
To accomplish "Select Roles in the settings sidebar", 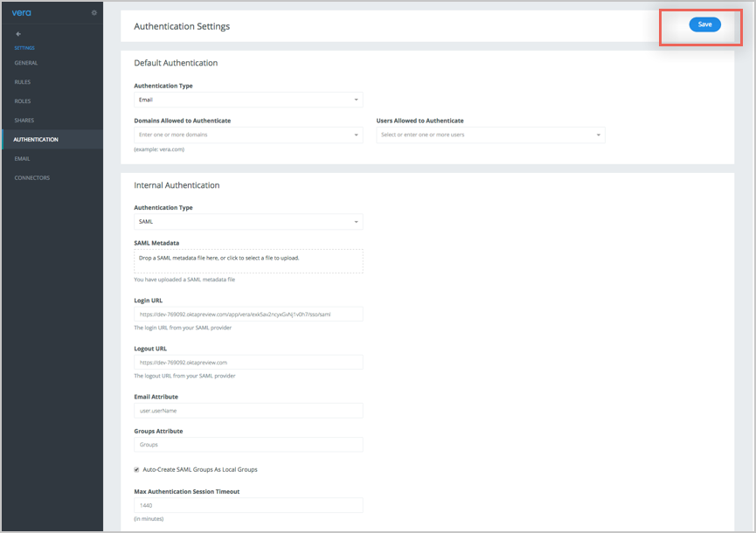I will click(x=23, y=101).
